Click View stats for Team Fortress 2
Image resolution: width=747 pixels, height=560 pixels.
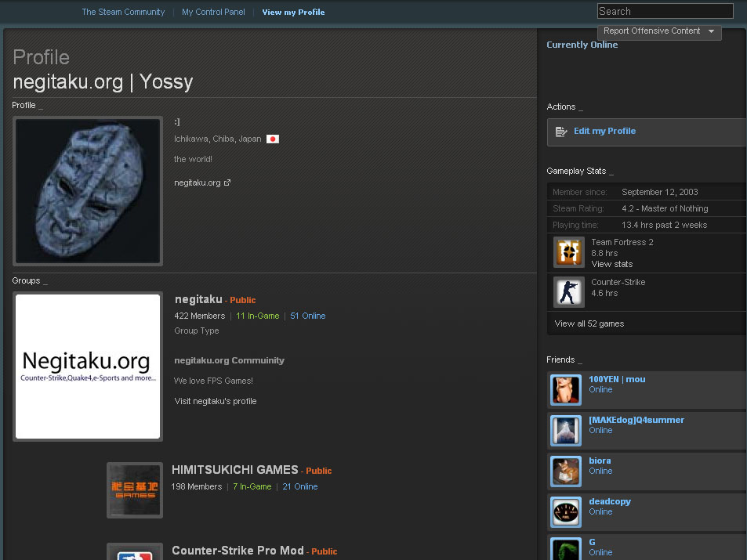click(612, 264)
